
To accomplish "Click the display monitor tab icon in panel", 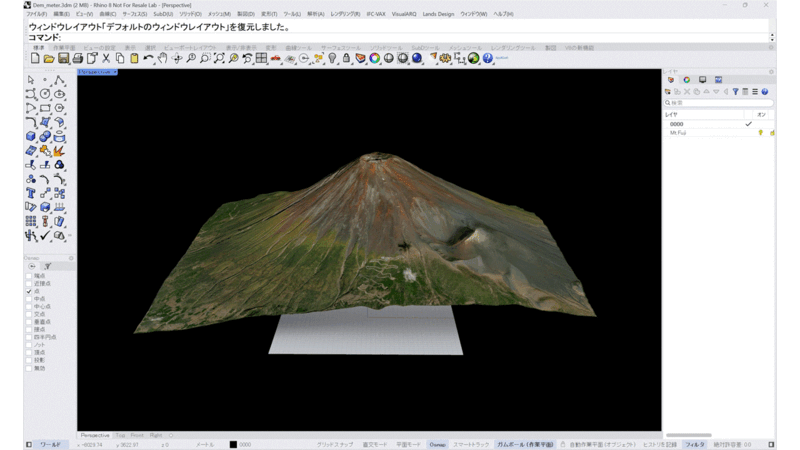I will pyautogui.click(x=703, y=80).
